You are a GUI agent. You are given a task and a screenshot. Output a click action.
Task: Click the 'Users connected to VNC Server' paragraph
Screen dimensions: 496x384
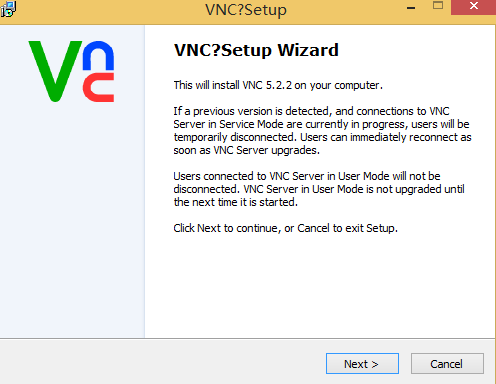pos(319,189)
